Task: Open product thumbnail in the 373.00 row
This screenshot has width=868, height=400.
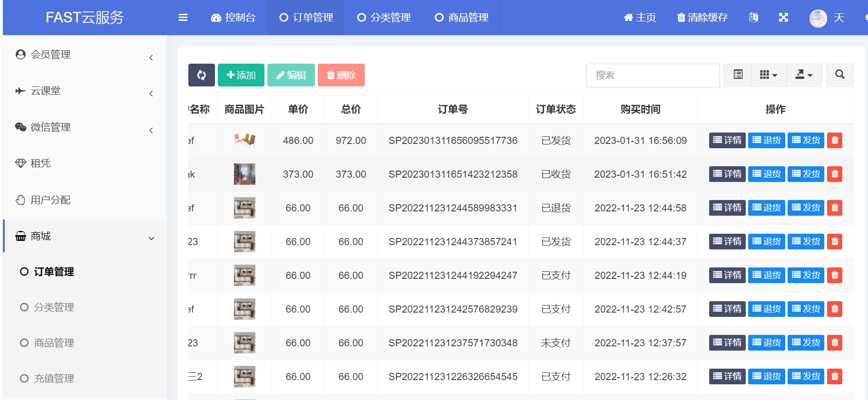Action: [244, 174]
